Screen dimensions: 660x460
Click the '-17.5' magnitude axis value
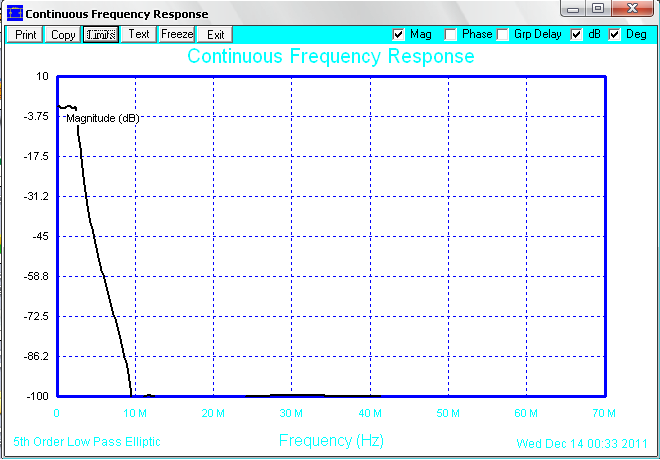[x=36, y=157]
